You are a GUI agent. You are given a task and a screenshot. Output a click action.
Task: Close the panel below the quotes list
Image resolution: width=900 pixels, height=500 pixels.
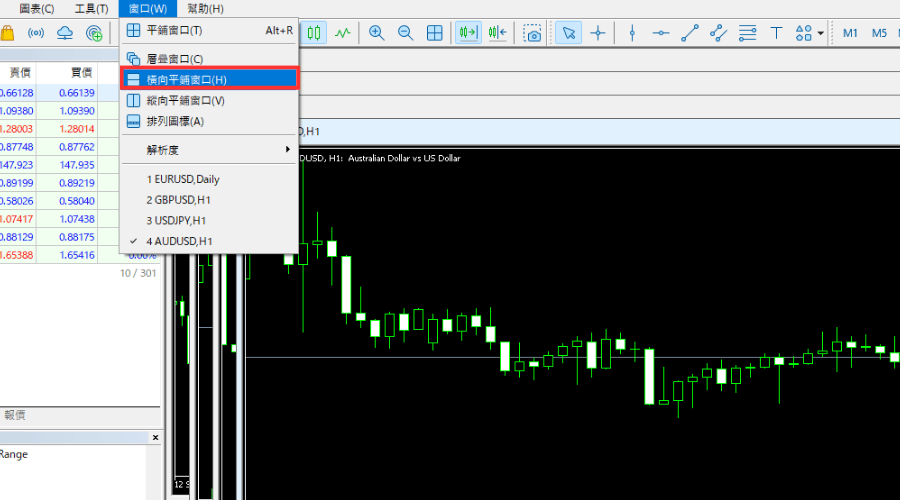(x=155, y=438)
